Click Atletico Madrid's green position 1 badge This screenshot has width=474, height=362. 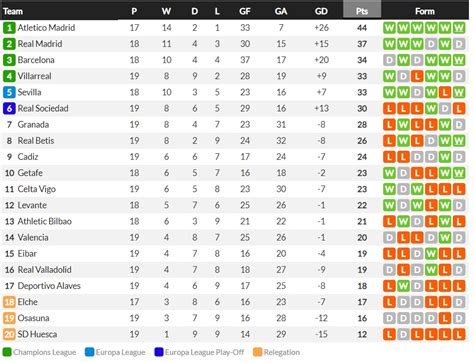[x=9, y=28]
